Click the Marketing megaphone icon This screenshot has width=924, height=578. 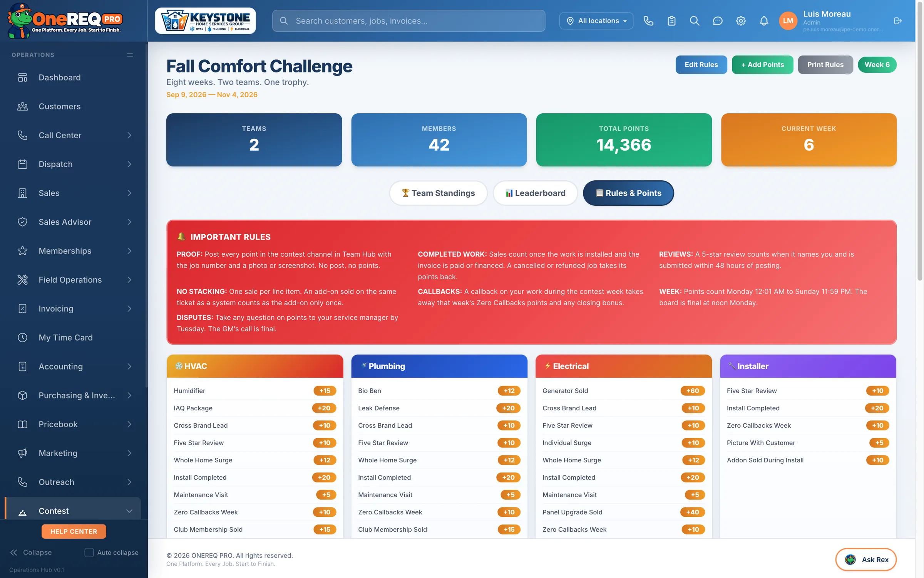(23, 453)
